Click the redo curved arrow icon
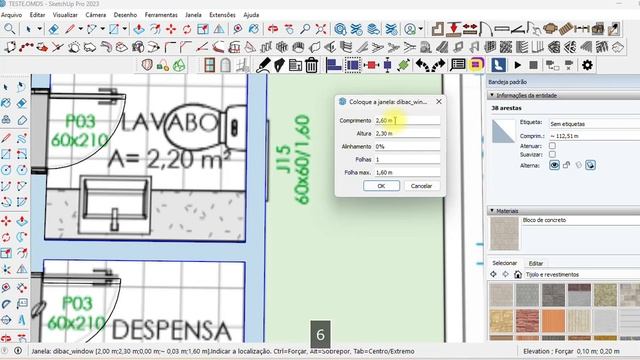 tap(438, 65)
